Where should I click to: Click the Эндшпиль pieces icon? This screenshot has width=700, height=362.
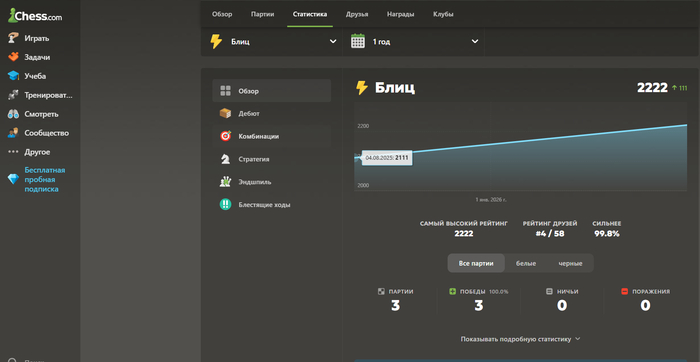[x=225, y=182]
